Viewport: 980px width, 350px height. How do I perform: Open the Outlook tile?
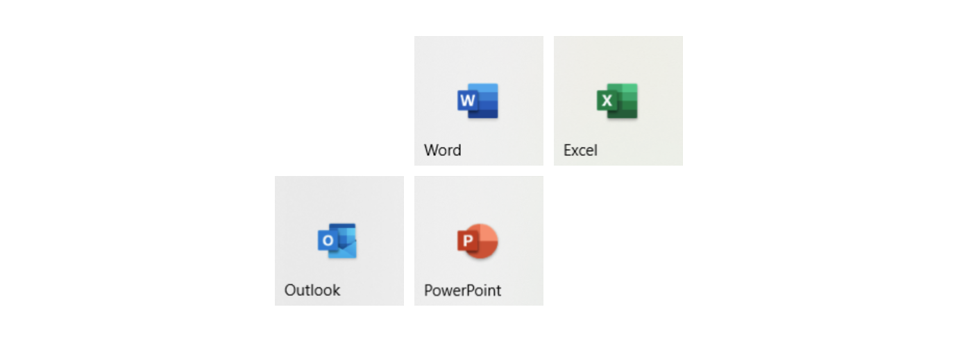pyautogui.click(x=339, y=240)
